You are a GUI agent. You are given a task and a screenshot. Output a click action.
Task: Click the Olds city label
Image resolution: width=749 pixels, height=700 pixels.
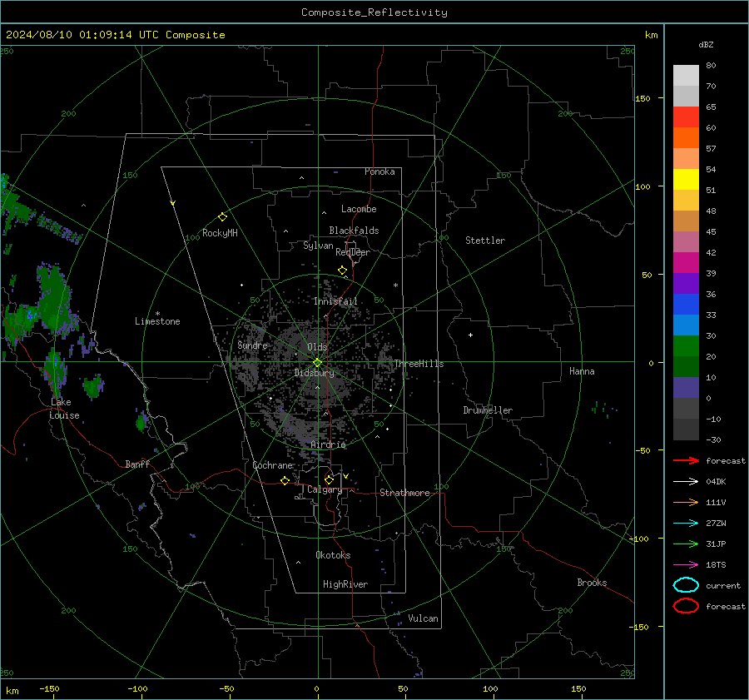coord(317,347)
